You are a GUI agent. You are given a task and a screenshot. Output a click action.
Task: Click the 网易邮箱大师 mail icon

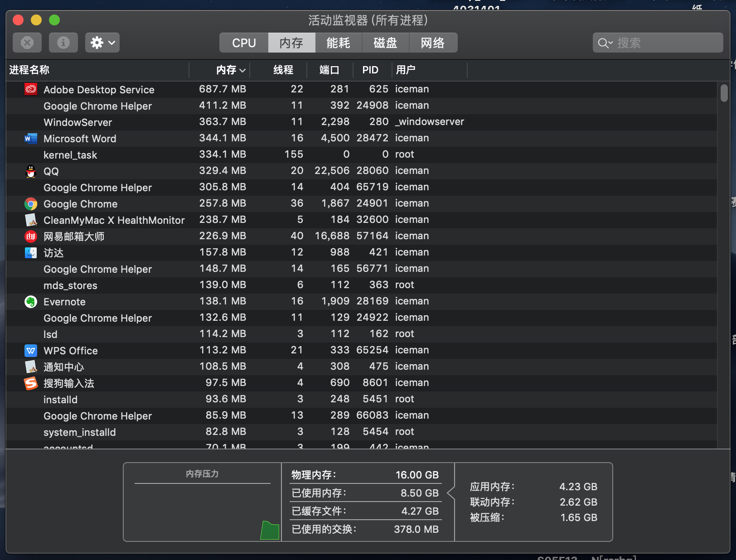[x=31, y=237]
